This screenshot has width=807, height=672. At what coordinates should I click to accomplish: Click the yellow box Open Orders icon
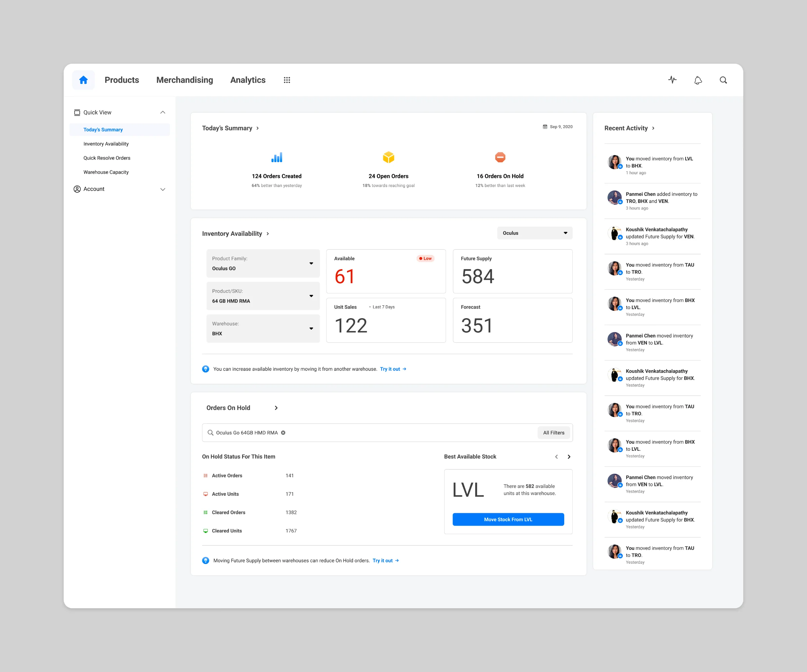pyautogui.click(x=388, y=157)
